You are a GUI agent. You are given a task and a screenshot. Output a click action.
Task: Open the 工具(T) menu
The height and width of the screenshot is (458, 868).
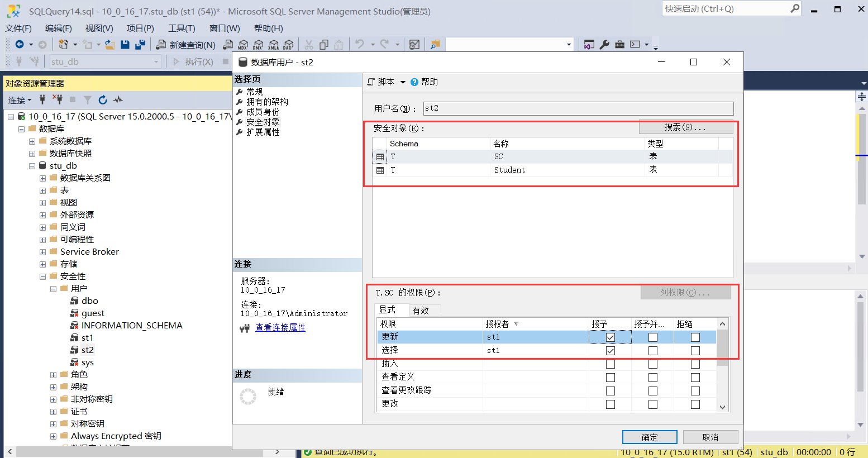(182, 28)
